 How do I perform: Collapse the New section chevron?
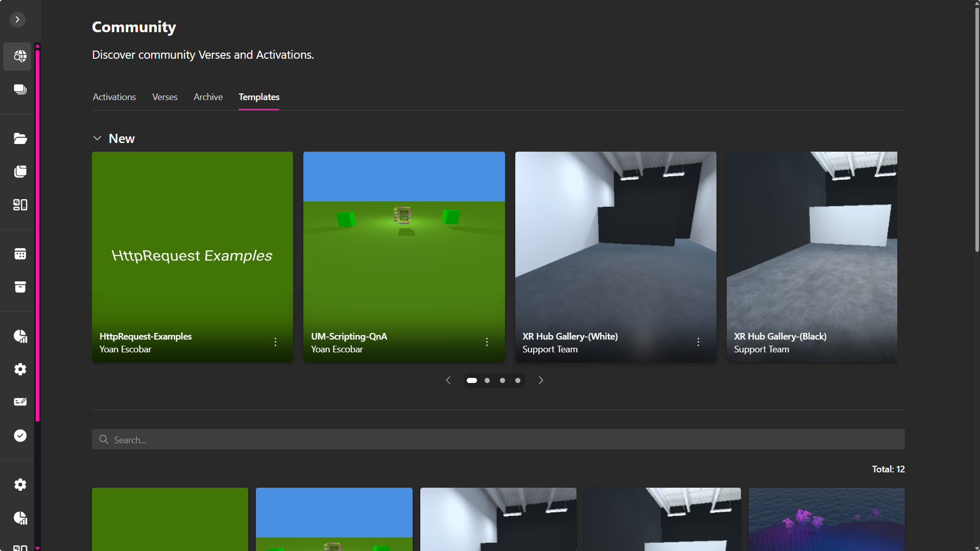[x=97, y=138]
